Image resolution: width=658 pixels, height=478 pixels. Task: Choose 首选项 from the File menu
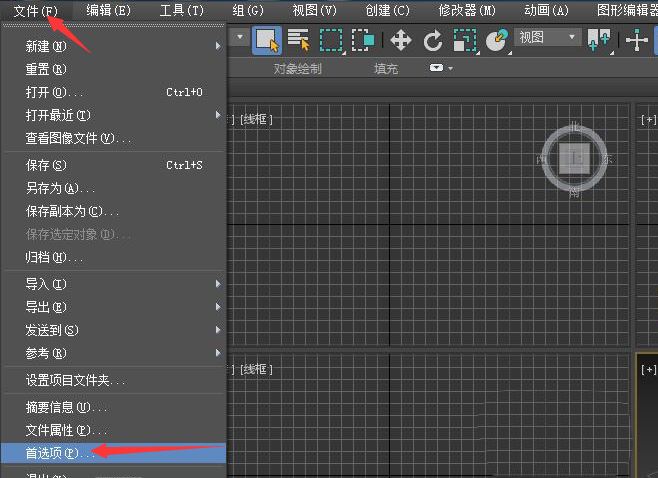point(60,453)
